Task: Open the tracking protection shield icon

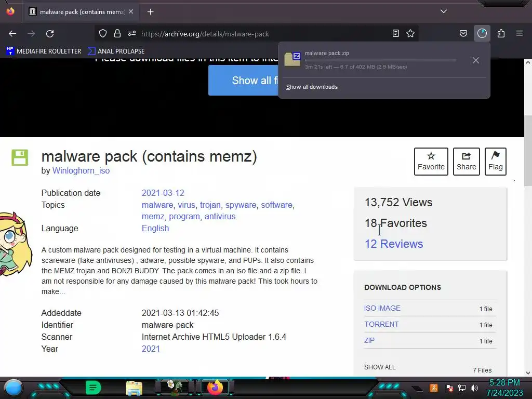Action: click(x=103, y=33)
